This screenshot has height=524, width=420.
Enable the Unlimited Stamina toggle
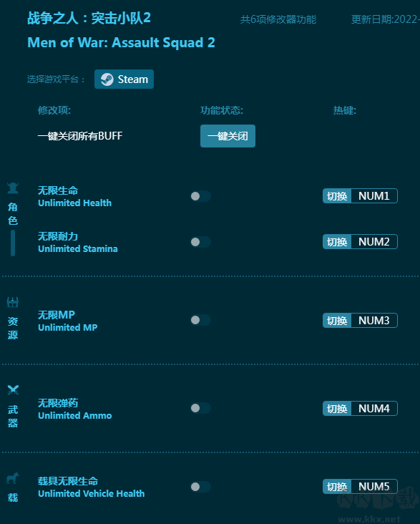click(200, 242)
